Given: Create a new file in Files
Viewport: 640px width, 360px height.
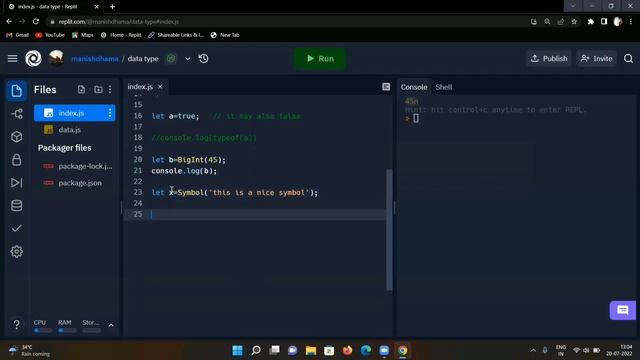Looking at the screenshot, I should pos(81,89).
